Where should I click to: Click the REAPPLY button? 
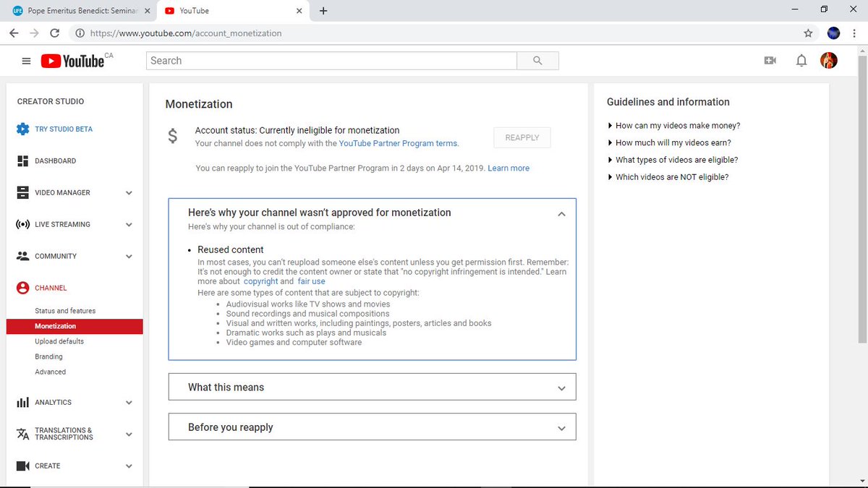[x=522, y=137]
